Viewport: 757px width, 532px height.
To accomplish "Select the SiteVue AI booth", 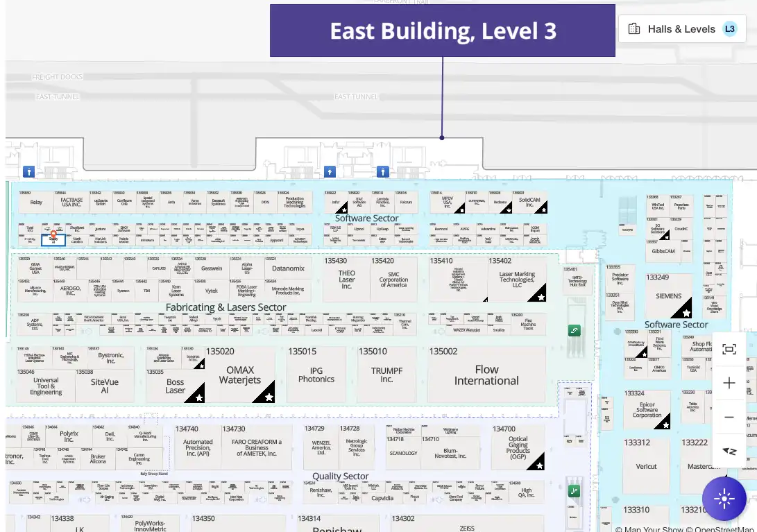I will pos(105,386).
